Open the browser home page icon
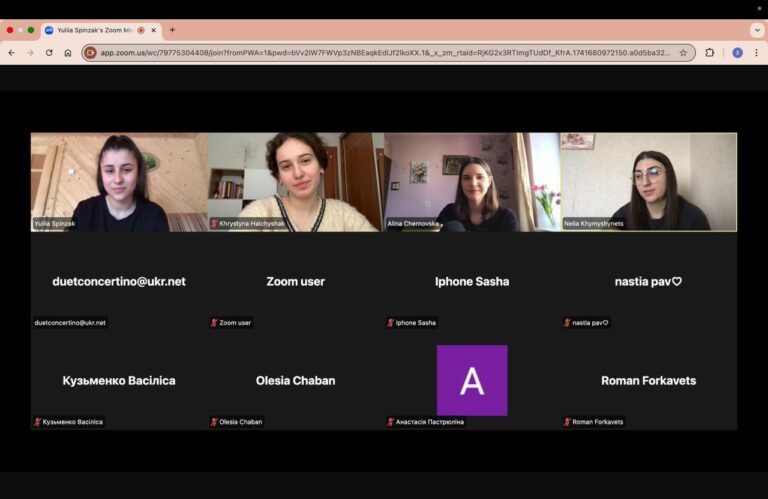 (68, 52)
